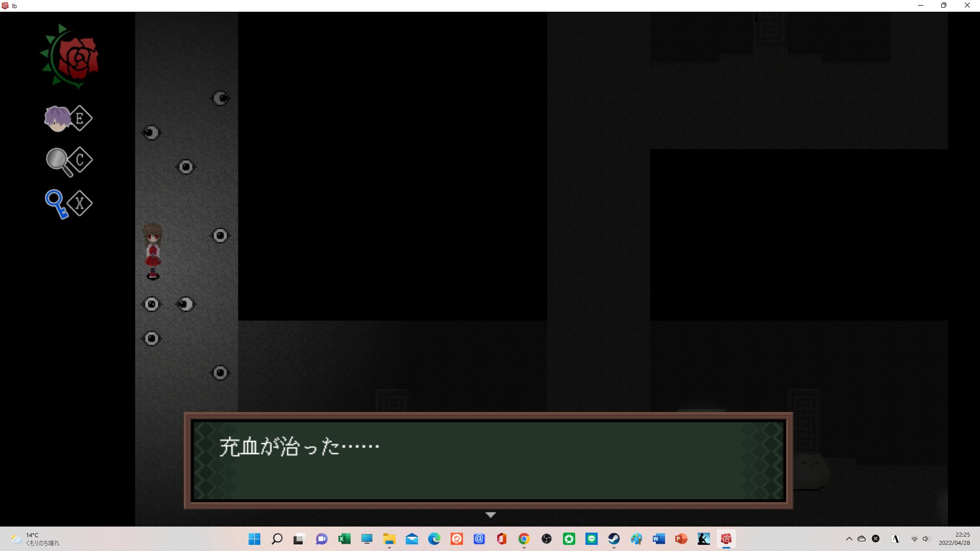Viewport: 980px width, 551px height.
Task: Click the dialogue text box message
Action: pos(299,447)
